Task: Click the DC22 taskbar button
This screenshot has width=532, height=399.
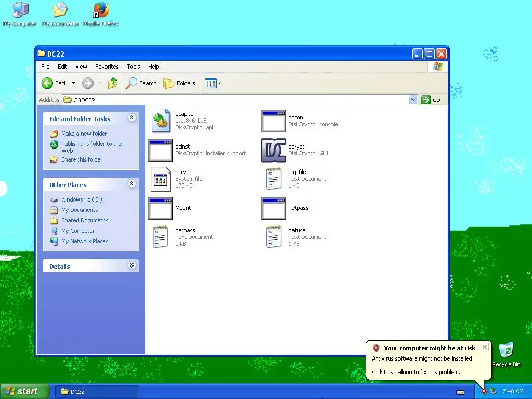Action: coord(97,392)
